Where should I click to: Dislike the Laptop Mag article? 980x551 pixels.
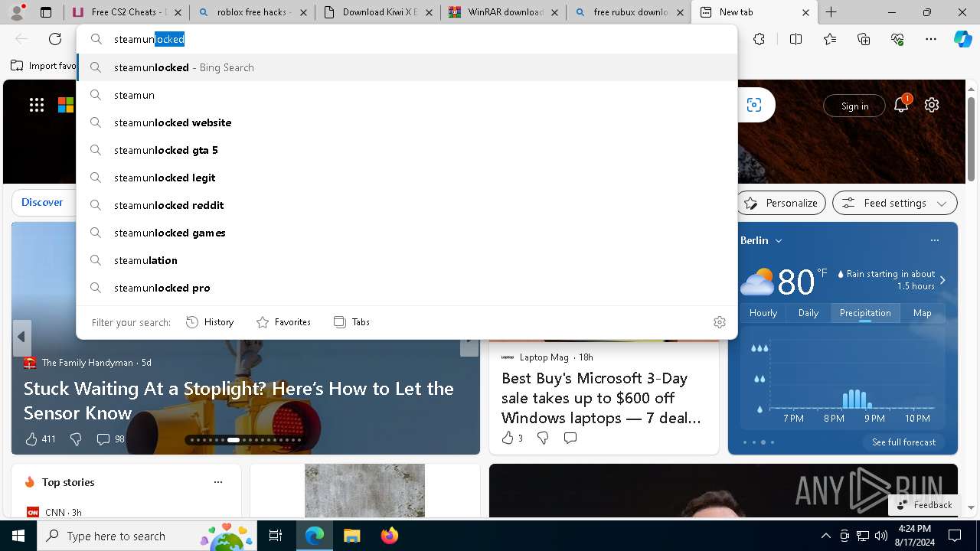click(x=543, y=438)
